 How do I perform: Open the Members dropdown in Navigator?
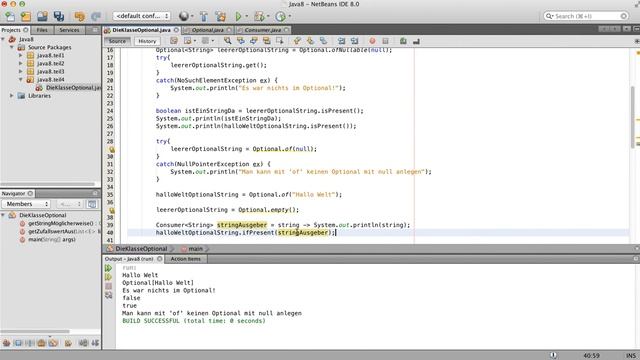[26, 204]
